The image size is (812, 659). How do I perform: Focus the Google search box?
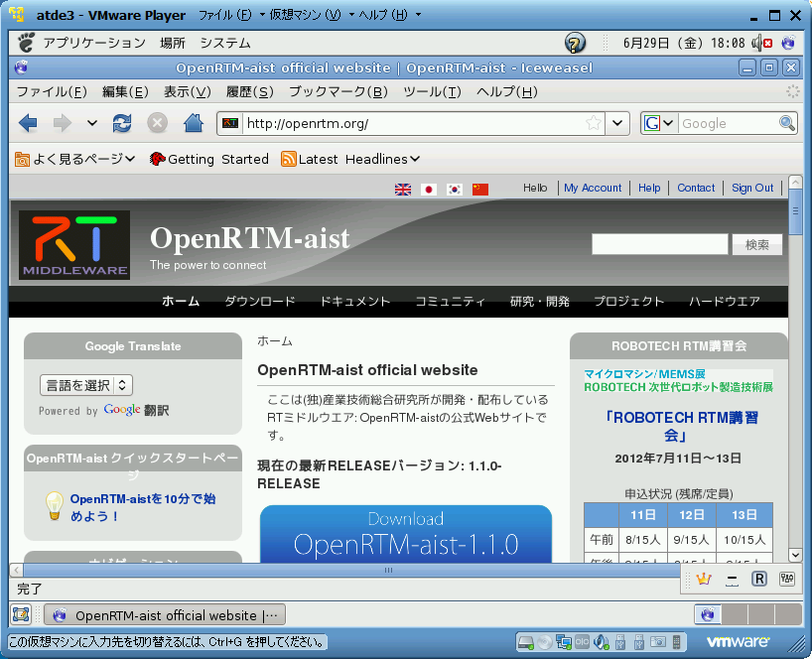[x=728, y=123]
